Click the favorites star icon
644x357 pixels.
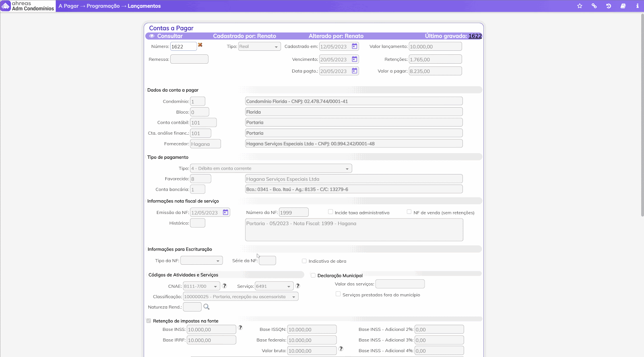[580, 6]
